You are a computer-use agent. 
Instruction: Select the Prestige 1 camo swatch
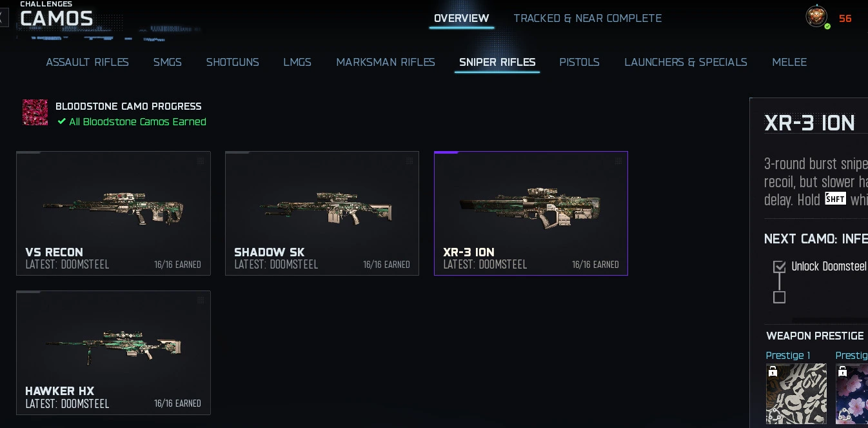(796, 394)
